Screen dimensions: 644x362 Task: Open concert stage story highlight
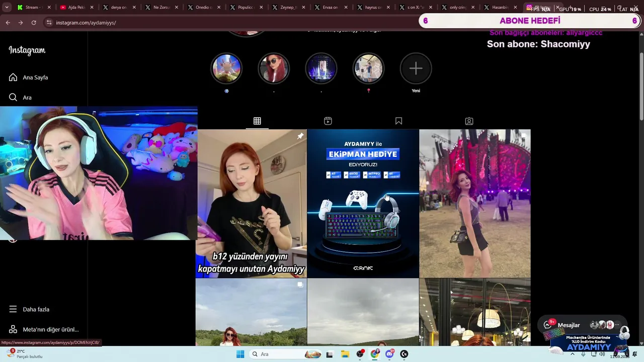point(321,68)
